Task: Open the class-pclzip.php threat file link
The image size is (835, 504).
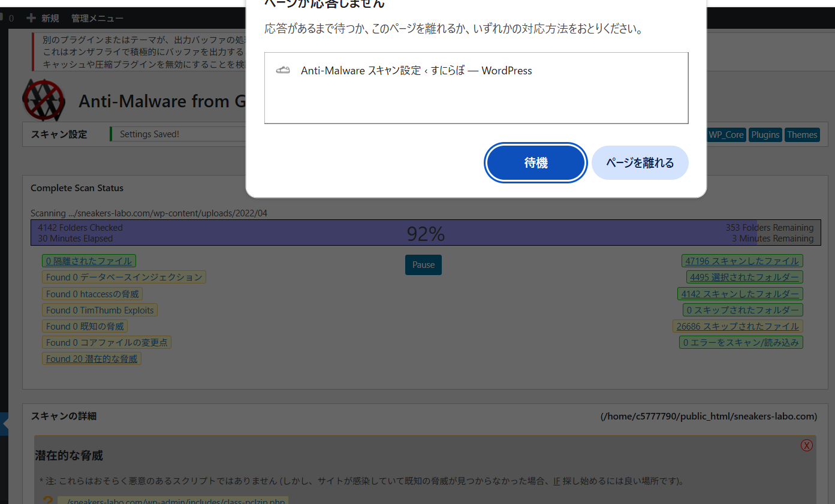Action: coord(173,501)
